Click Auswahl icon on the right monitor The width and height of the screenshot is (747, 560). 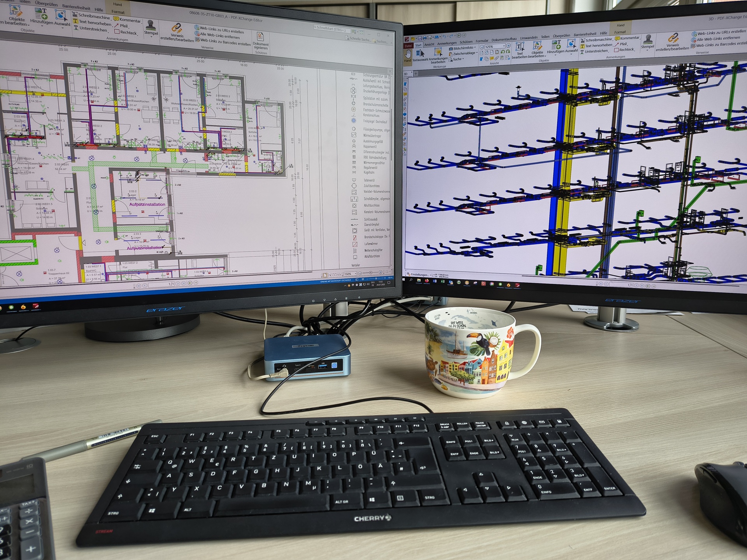[x=571, y=46]
